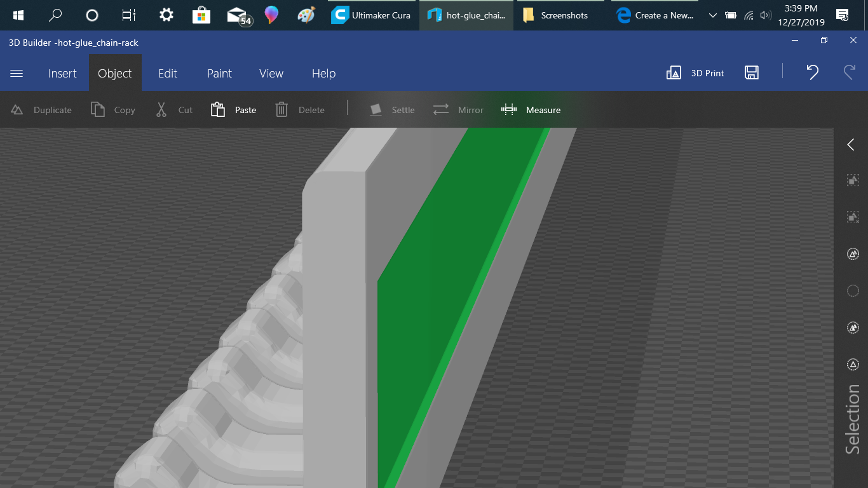This screenshot has height=488, width=868.
Task: Open the Action Center notifications
Action: 843,15
